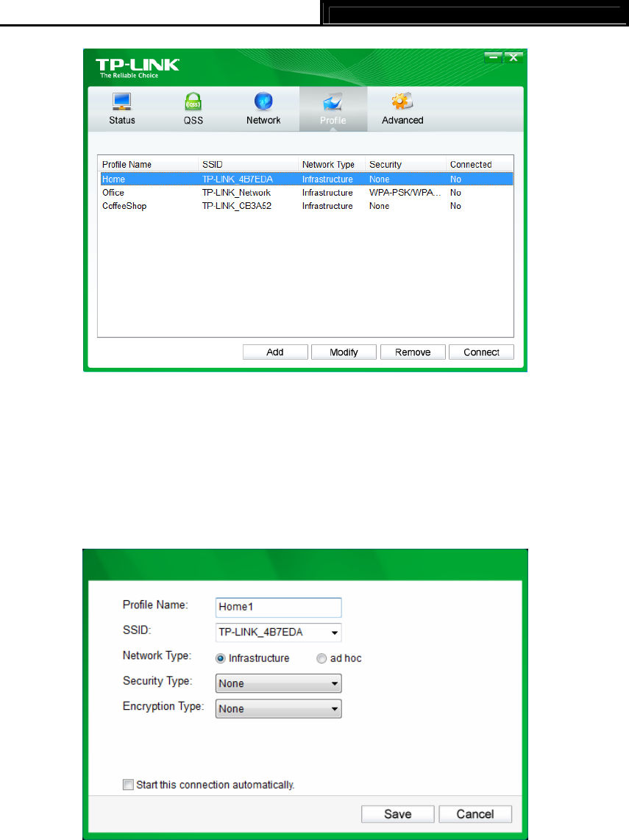Screen dimensions: 629x840
Task: Click the Connect button
Action: [482, 352]
